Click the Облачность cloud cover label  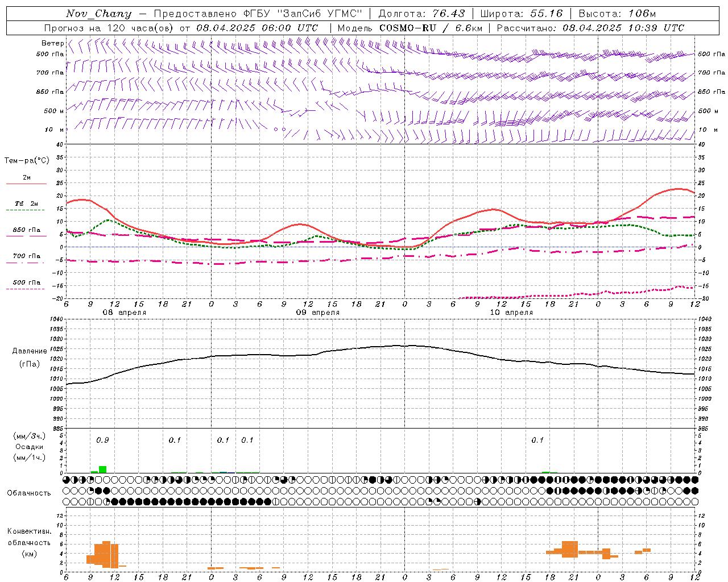(29, 493)
